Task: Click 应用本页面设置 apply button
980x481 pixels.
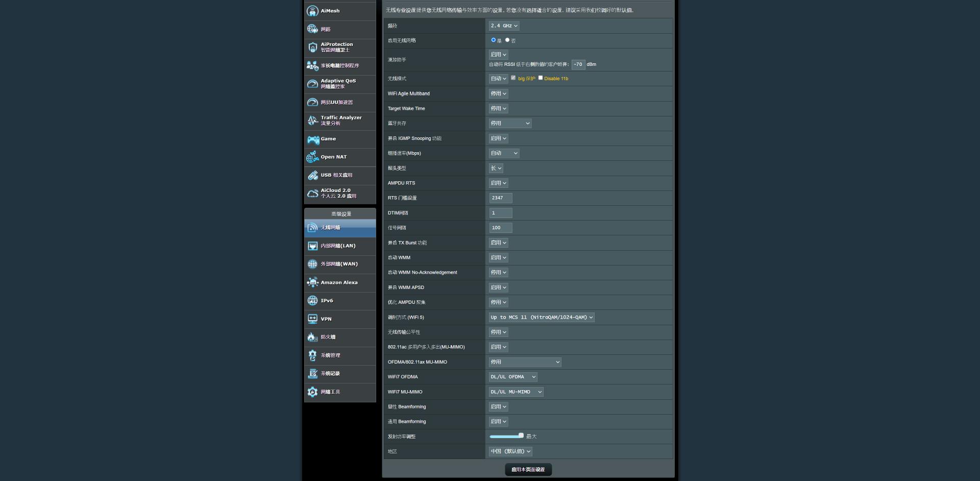Action: point(528,470)
